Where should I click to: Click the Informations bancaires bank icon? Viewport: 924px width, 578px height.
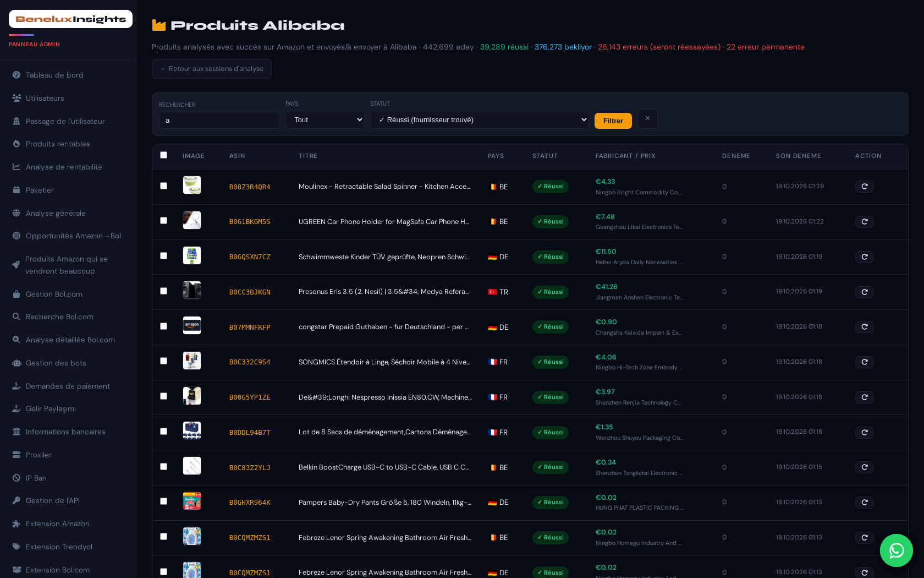[16, 432]
